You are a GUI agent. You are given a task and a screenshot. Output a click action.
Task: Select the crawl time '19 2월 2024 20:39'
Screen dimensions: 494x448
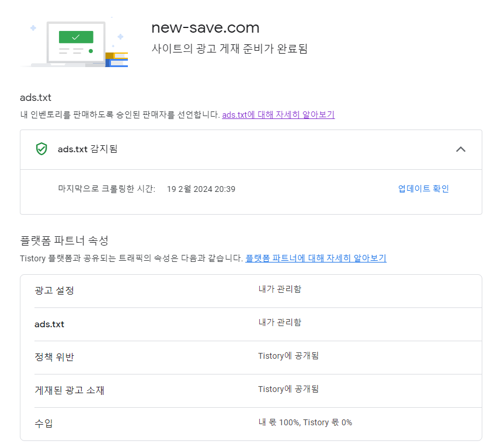[x=201, y=189]
